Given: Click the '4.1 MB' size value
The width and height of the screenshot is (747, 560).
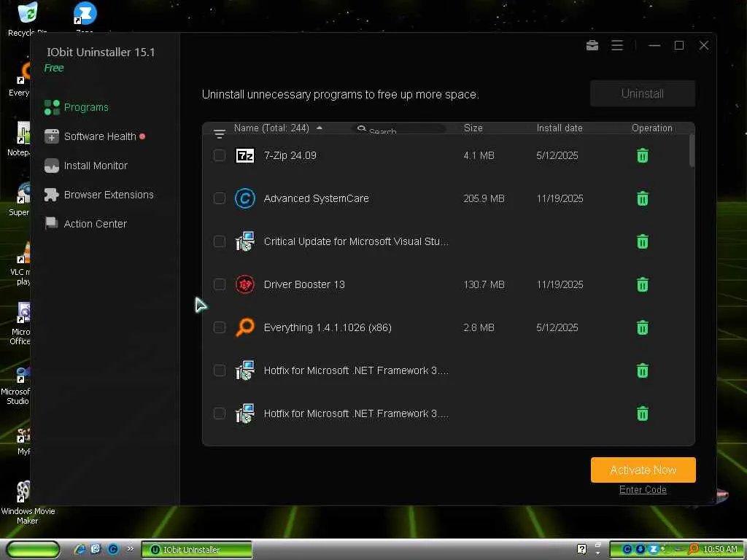Looking at the screenshot, I should [x=479, y=155].
